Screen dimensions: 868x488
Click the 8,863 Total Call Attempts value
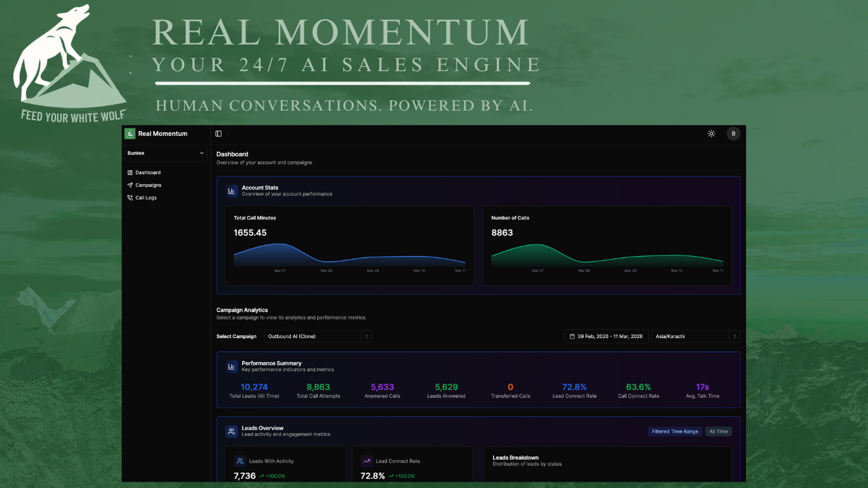[318, 387]
